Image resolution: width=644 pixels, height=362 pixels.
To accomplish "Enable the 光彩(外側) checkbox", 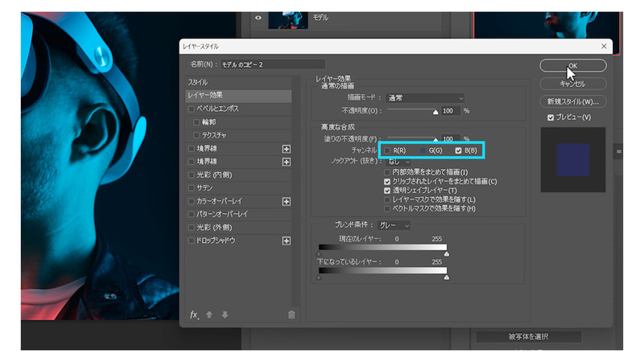I will point(191,228).
